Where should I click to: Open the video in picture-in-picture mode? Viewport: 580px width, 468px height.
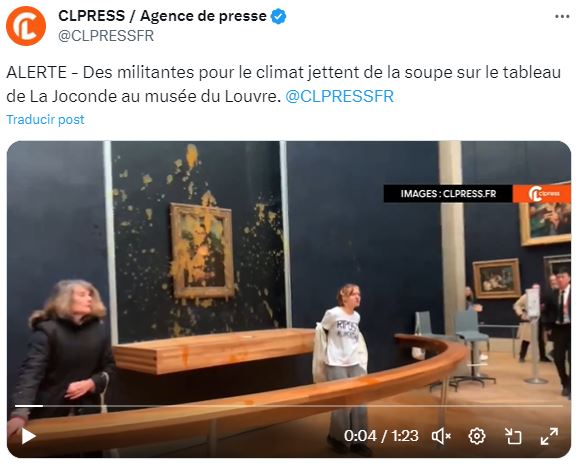point(513,436)
